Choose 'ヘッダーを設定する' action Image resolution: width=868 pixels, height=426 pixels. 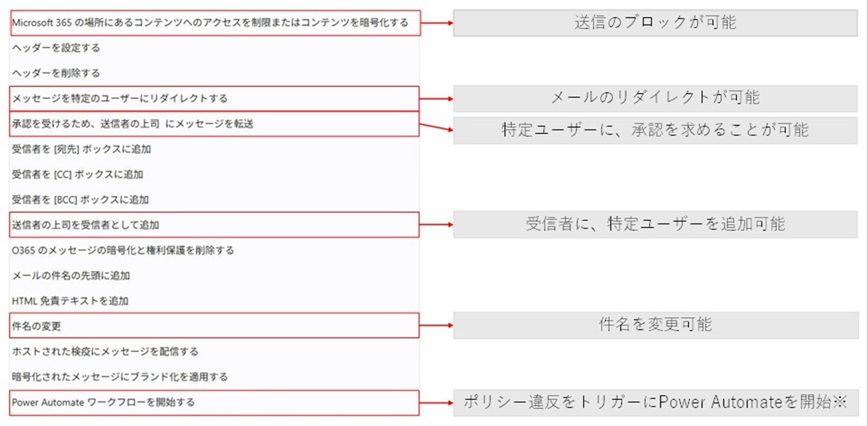tap(56, 48)
